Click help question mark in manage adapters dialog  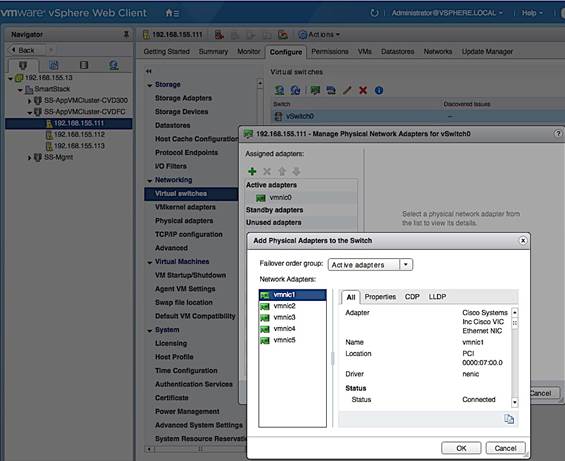click(558, 133)
